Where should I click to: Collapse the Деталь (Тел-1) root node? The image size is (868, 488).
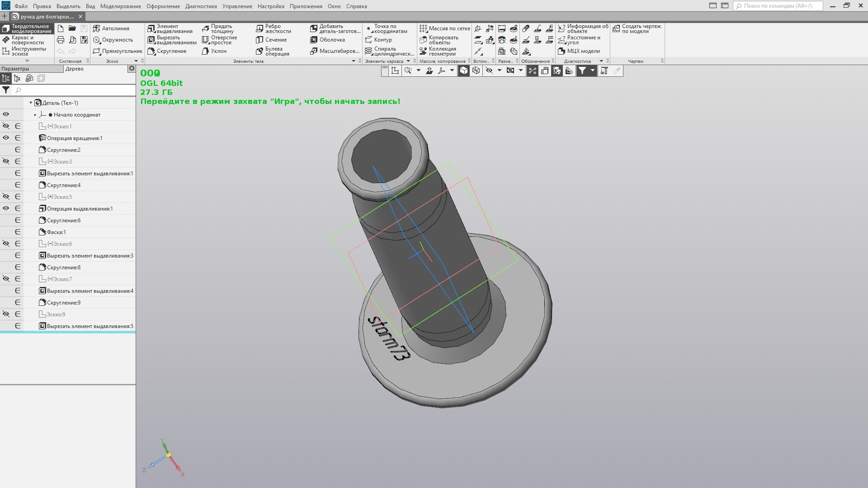pos(31,103)
